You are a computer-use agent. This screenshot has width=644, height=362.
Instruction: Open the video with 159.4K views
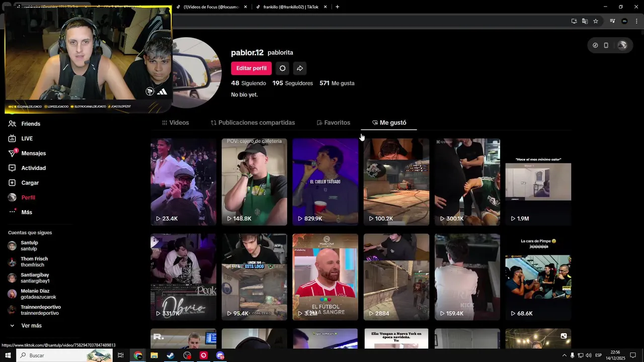point(467,277)
